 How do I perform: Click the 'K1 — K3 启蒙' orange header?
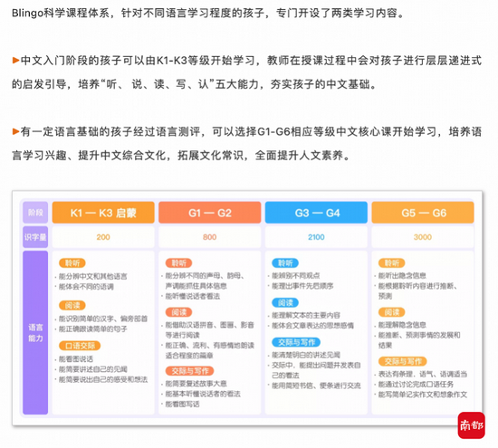tap(103, 213)
